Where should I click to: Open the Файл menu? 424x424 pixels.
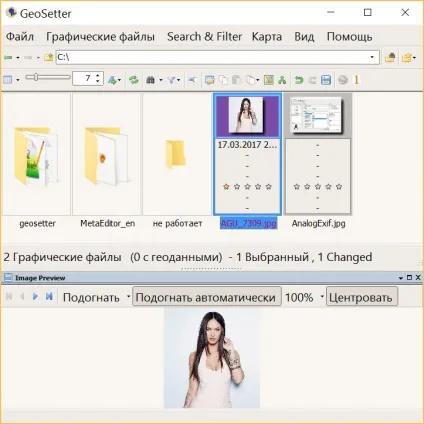[20, 37]
